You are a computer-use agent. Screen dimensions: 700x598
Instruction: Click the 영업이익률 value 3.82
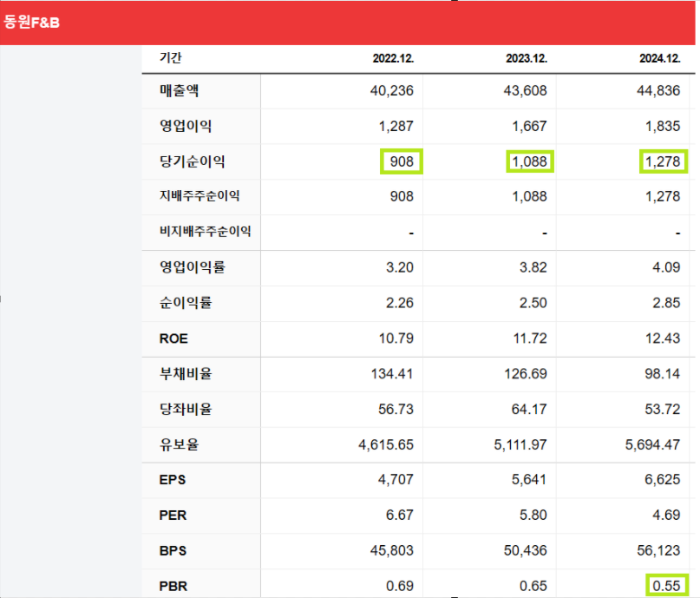pyautogui.click(x=533, y=267)
